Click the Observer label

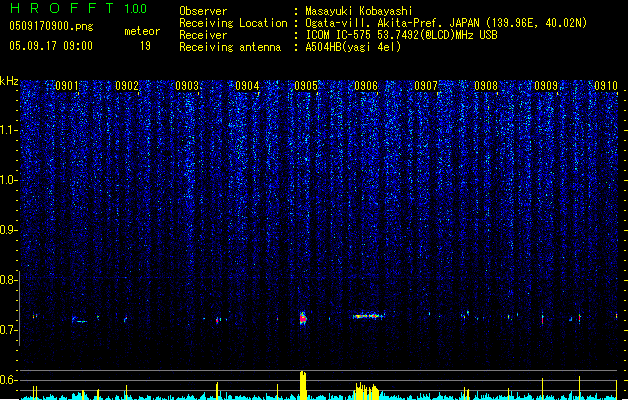(x=203, y=11)
